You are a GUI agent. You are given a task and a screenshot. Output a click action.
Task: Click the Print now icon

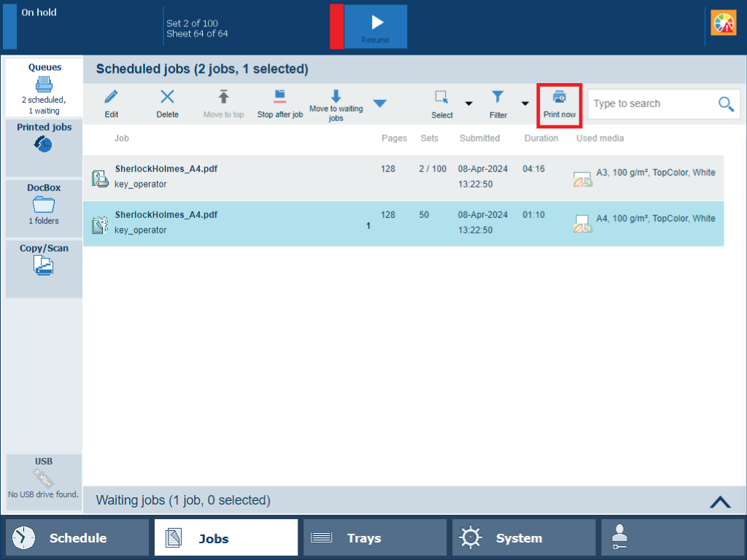tap(559, 97)
